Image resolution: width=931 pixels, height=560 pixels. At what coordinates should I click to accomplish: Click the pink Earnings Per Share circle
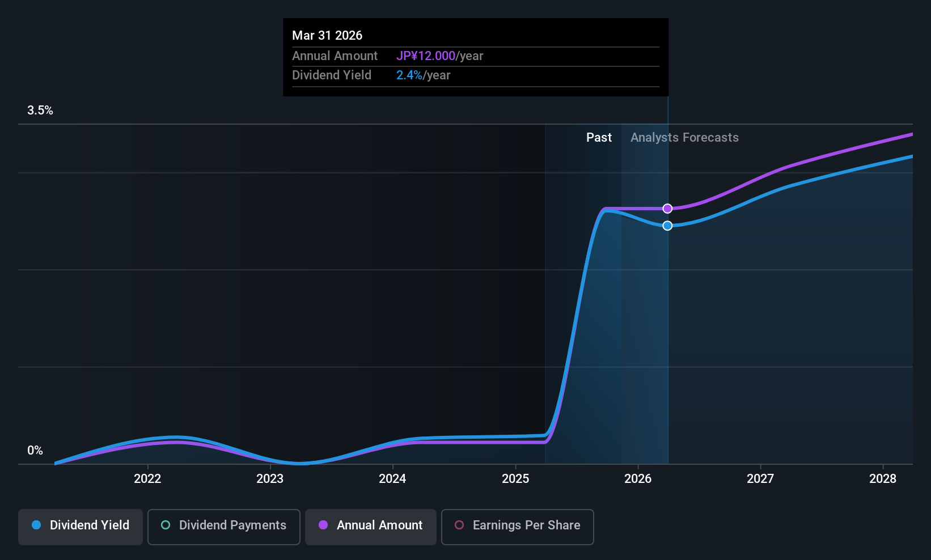(x=459, y=525)
